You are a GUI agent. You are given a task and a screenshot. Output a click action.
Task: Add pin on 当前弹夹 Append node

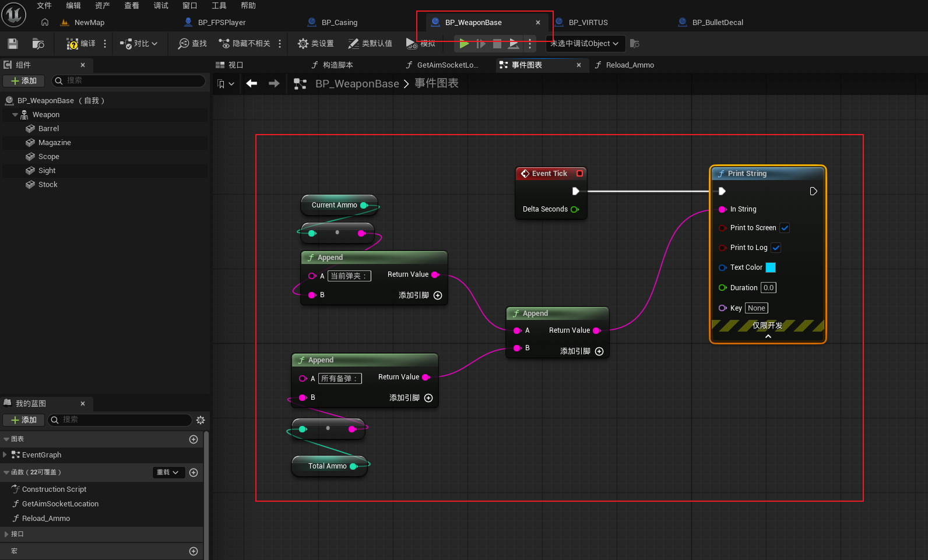pos(438,295)
